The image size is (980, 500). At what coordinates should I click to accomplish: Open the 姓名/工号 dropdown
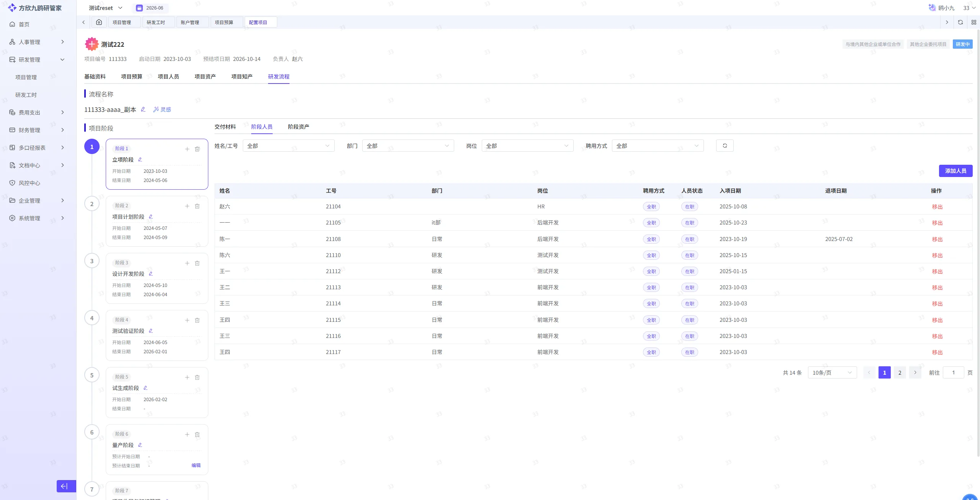click(288, 146)
